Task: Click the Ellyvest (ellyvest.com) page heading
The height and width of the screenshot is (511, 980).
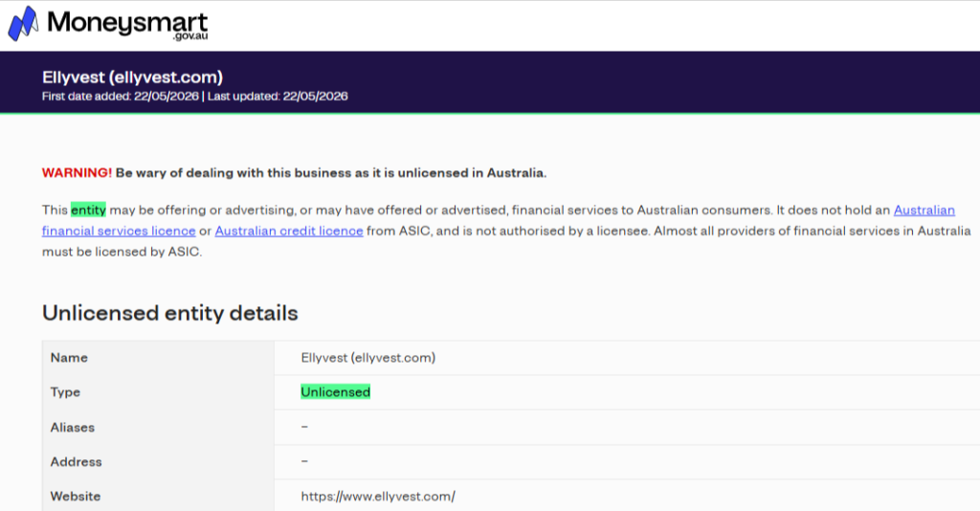Action: (132, 77)
